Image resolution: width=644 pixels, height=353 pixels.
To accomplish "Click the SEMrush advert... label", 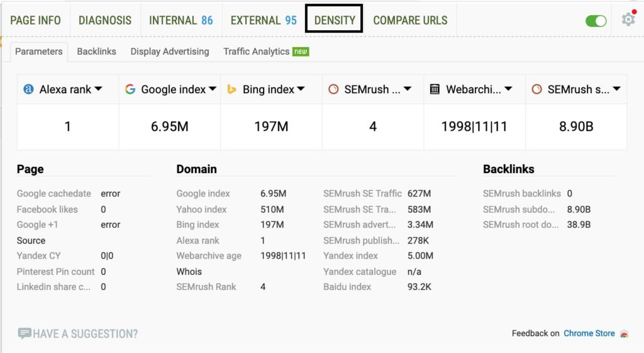I will tap(359, 225).
